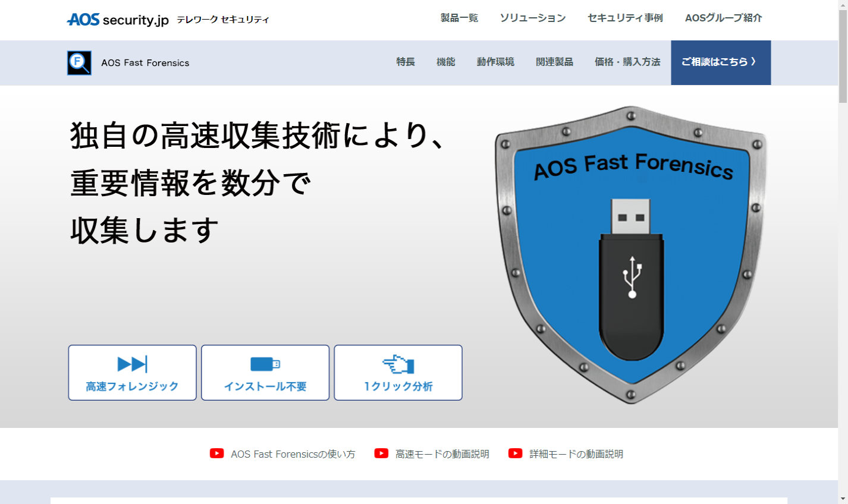Open the AOS Fast Forensicsの使い方 video link
This screenshot has width=848, height=504.
[293, 454]
